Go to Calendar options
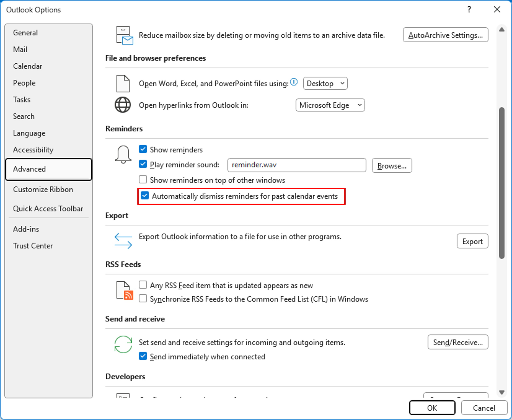The image size is (512, 420). (x=49, y=66)
